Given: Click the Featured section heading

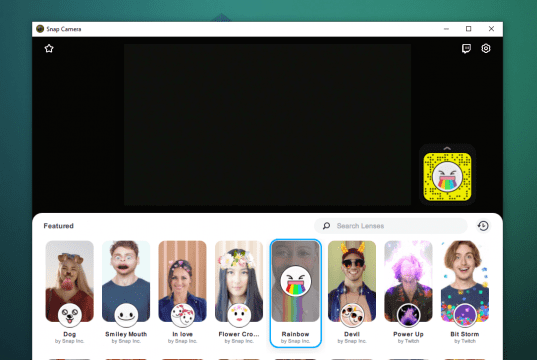Looking at the screenshot, I should tap(59, 226).
